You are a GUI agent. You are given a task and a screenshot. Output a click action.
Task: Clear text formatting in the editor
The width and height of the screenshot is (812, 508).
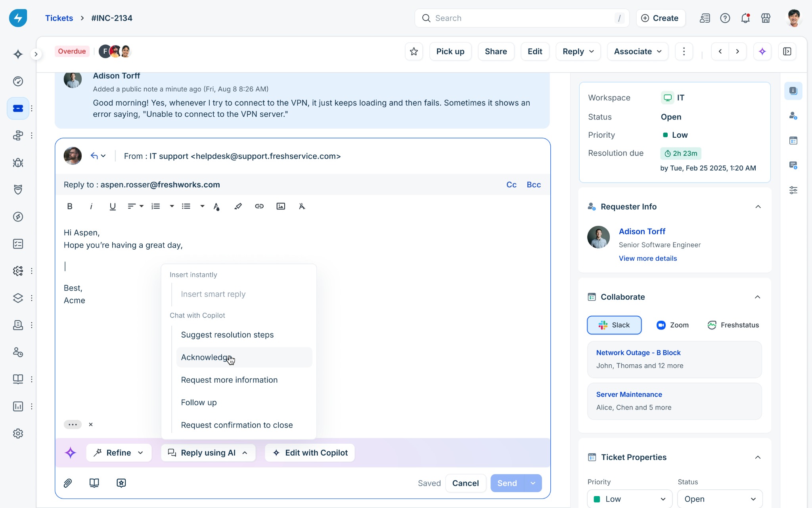point(302,206)
